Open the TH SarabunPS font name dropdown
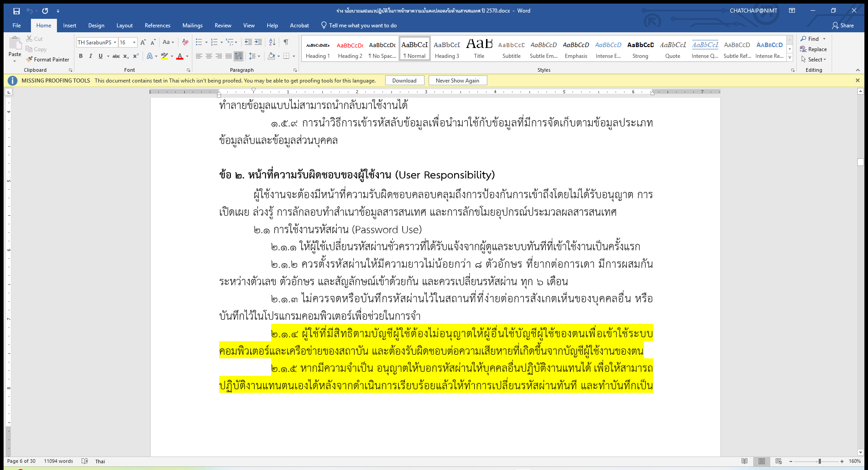Viewport: 868px width, 470px height. pos(115,43)
